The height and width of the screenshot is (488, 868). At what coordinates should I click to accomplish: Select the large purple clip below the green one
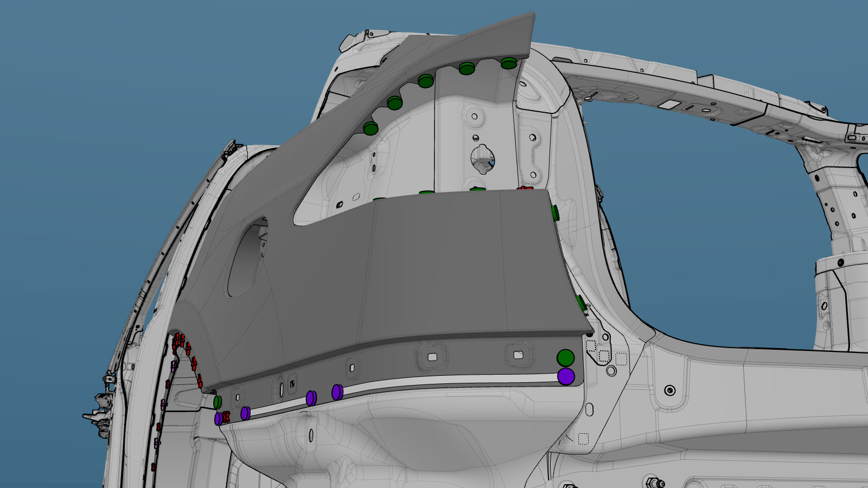coord(566,376)
